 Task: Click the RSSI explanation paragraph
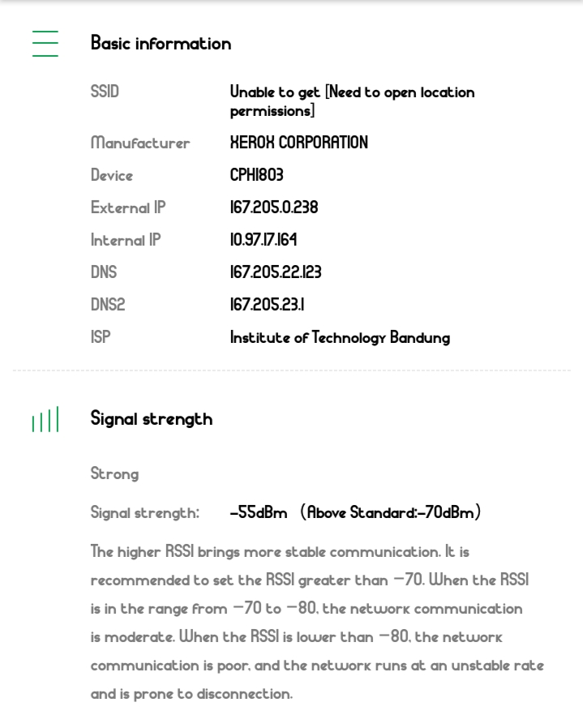[316, 623]
